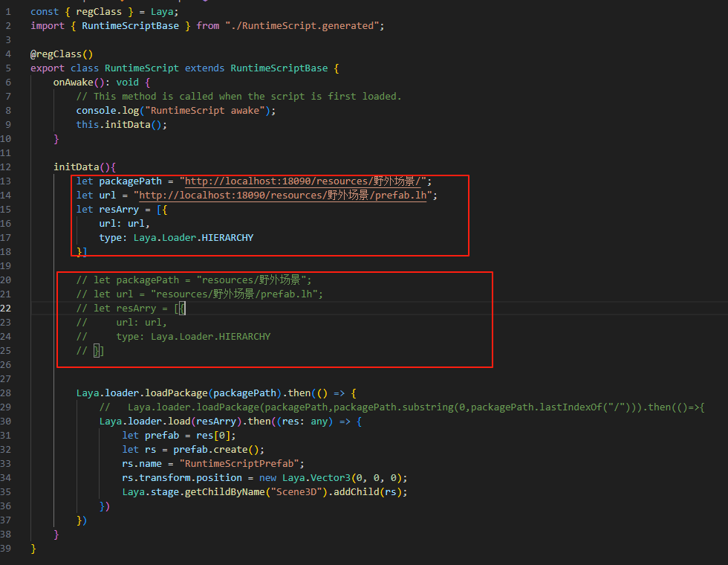Click the commented url line 21
Image resolution: width=728 pixels, height=565 pixels.
(200, 294)
